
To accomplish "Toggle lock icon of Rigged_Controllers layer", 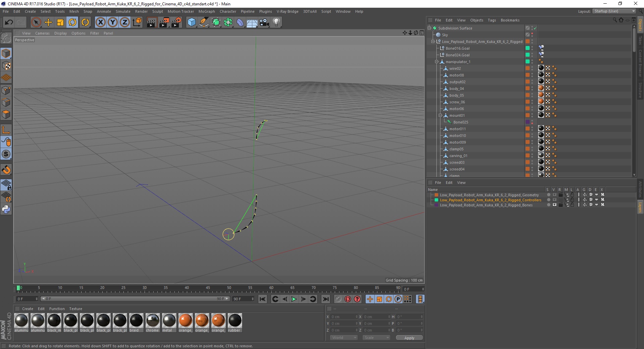I will tap(572, 200).
